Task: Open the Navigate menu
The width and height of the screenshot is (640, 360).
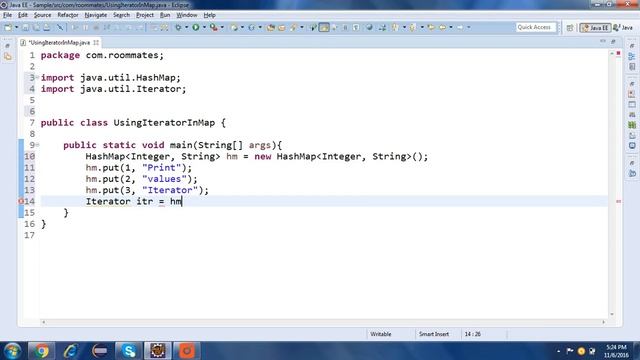Action: [96, 15]
